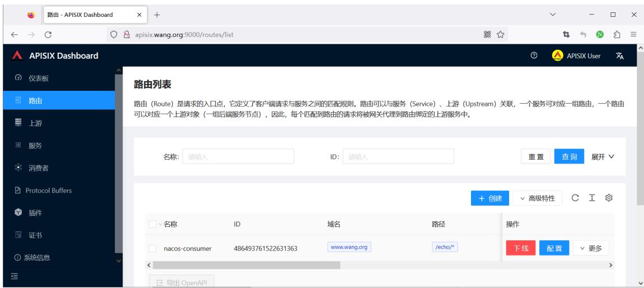Viewport: 644px width, 288px height.
Task: Expand the 展开 search filter options
Action: (603, 156)
